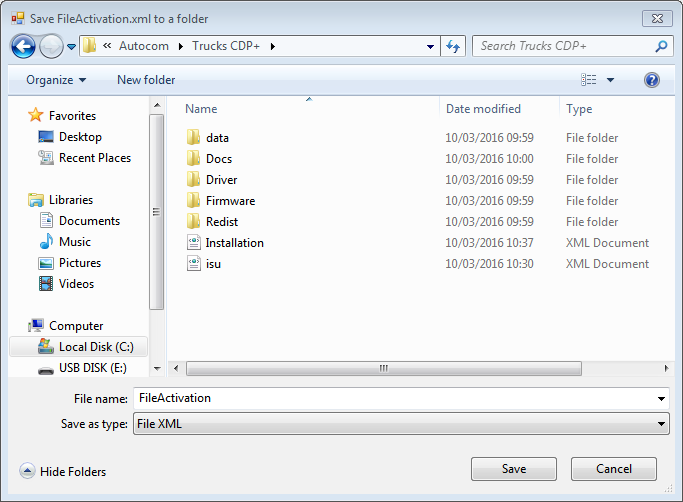Screen dimensions: 683x502
Task: Select the isu XML file icon
Action: point(194,263)
